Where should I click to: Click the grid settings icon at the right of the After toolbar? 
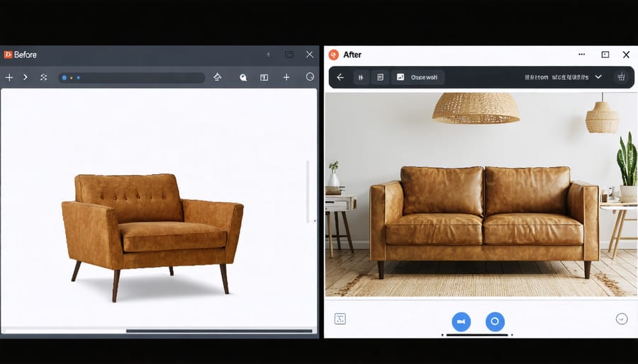point(622,77)
